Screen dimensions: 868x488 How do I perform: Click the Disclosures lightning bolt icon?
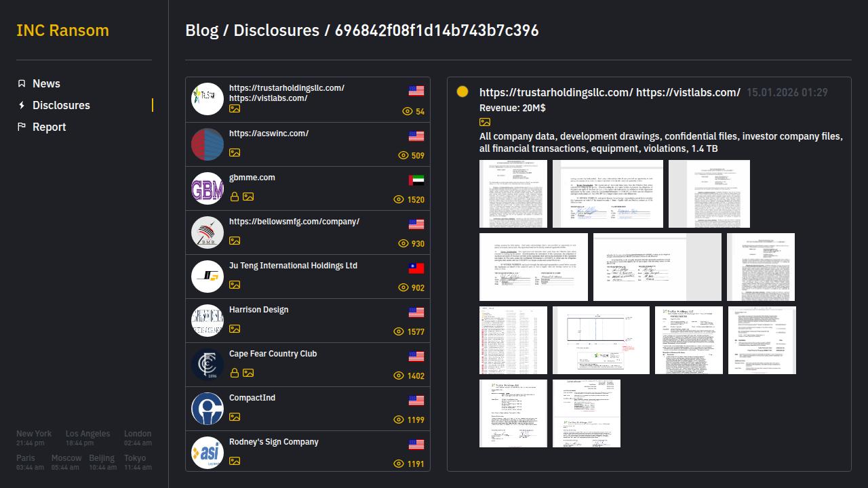coord(22,105)
